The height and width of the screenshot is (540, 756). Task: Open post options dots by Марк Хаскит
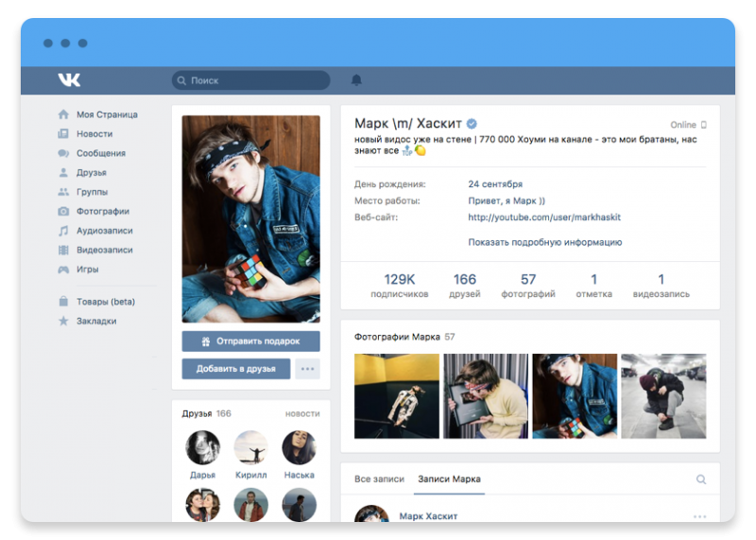pyautogui.click(x=699, y=517)
